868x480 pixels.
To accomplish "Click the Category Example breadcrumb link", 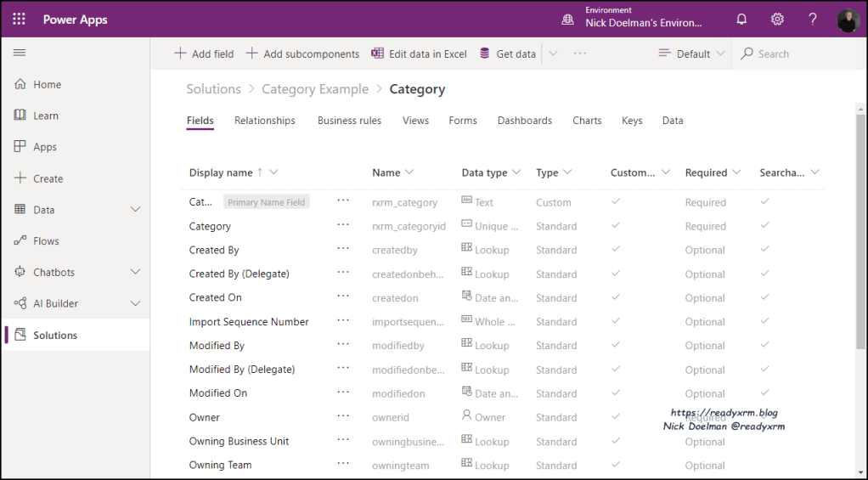I will pos(315,89).
